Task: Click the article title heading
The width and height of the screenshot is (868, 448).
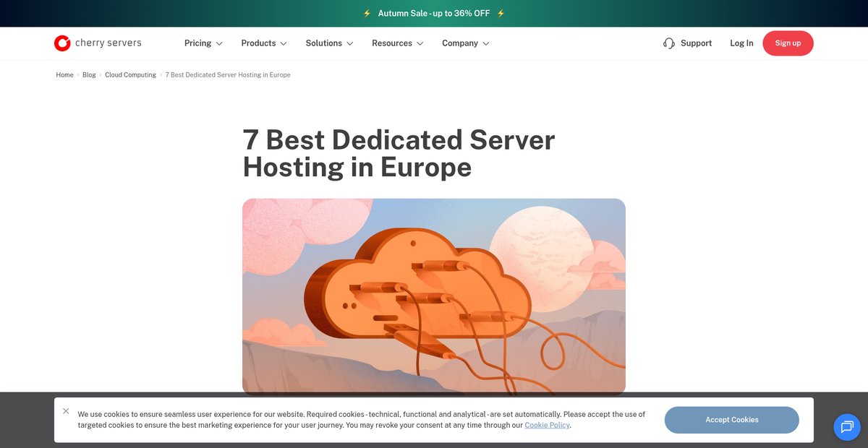Action: point(399,153)
